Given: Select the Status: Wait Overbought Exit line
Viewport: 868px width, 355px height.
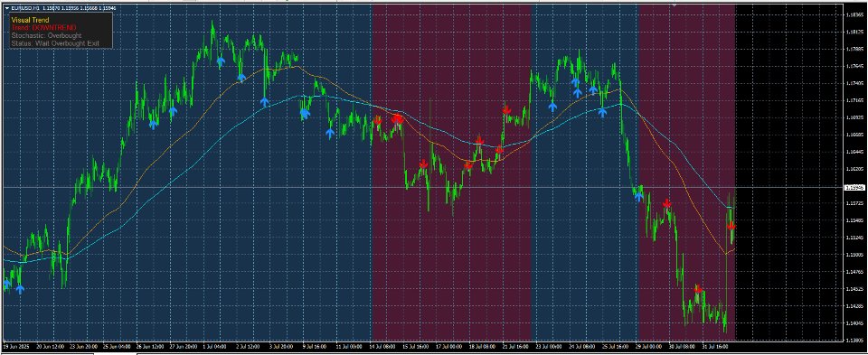Looking at the screenshot, I should [x=55, y=43].
